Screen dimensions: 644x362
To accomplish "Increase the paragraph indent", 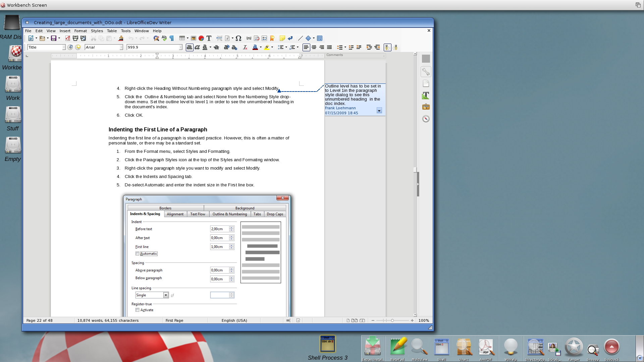I will [369, 47].
